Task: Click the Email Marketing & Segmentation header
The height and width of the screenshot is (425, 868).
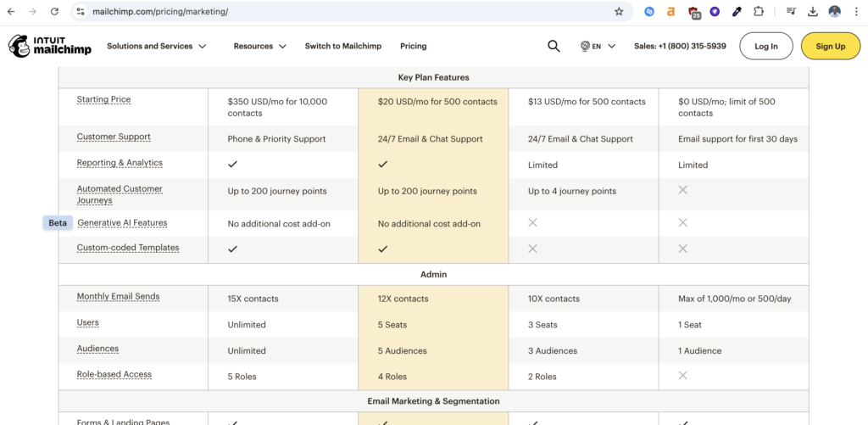Action: click(433, 401)
